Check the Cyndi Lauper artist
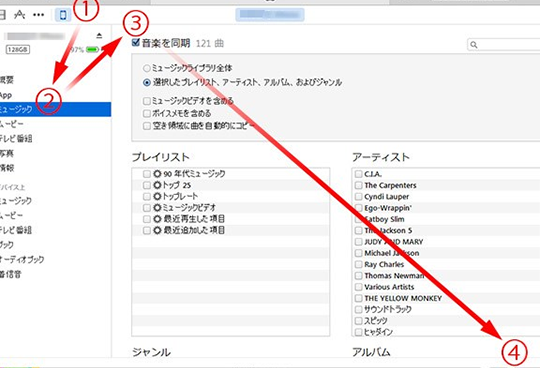 [359, 197]
